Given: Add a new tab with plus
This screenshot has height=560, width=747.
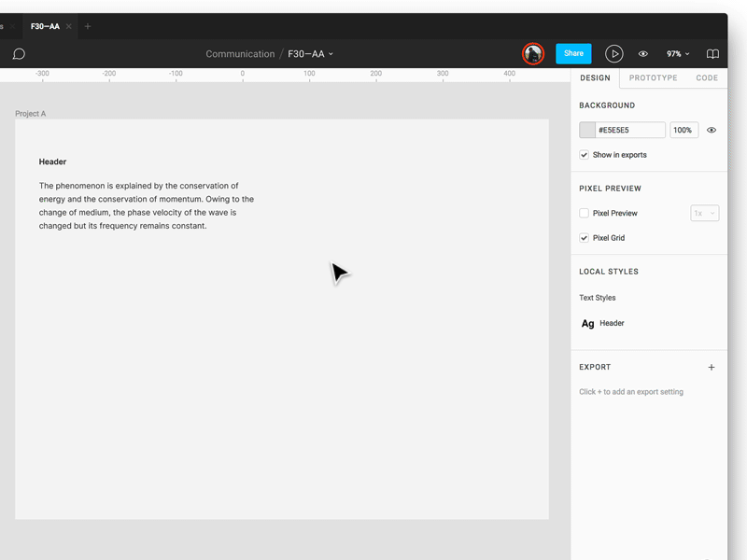Looking at the screenshot, I should pos(88,27).
